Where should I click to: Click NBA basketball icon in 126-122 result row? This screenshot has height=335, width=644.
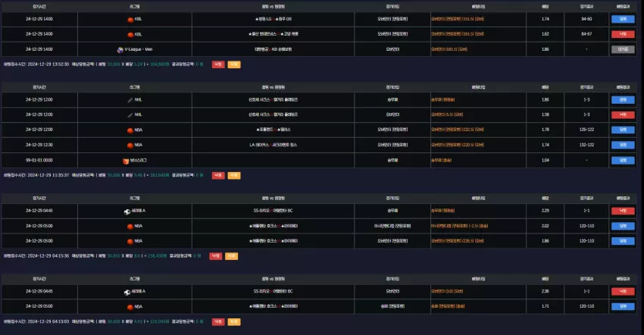130,130
